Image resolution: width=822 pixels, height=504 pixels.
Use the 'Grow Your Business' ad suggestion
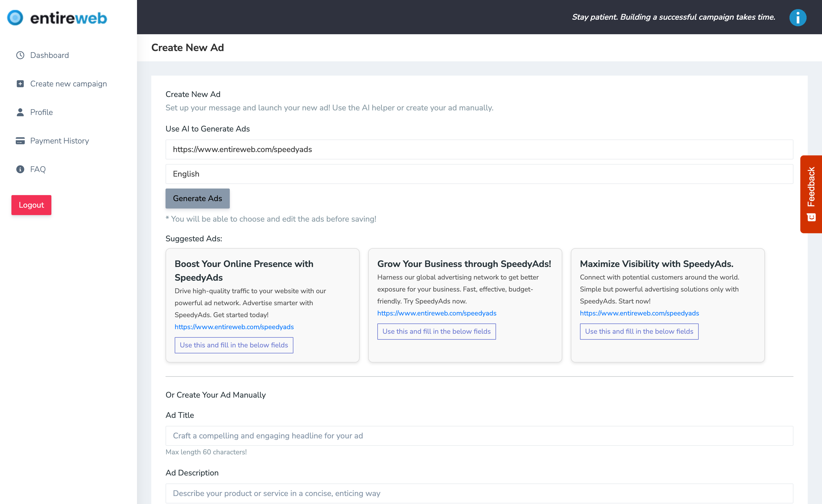click(x=436, y=331)
